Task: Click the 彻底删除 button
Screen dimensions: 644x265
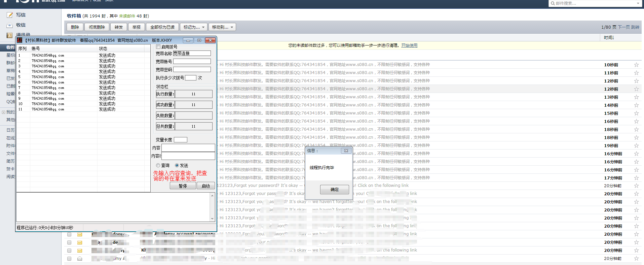Action: pyautogui.click(x=97, y=27)
